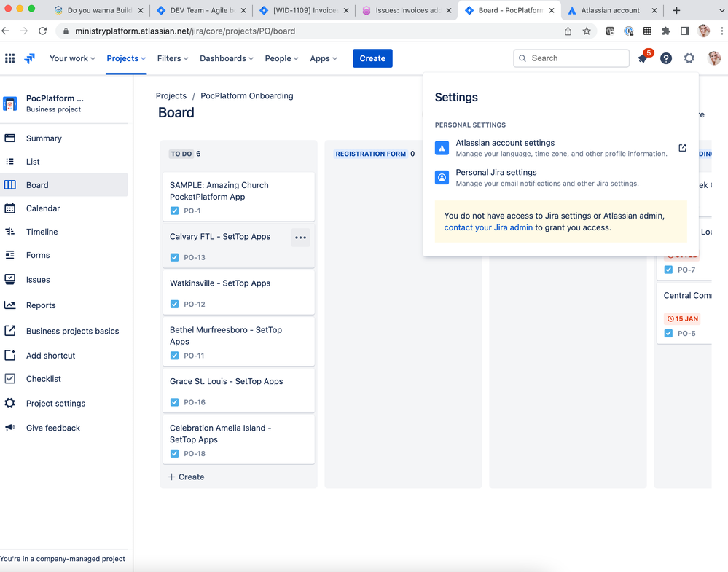Click the task type icon on PO-16
The height and width of the screenshot is (572, 728).
tap(175, 402)
